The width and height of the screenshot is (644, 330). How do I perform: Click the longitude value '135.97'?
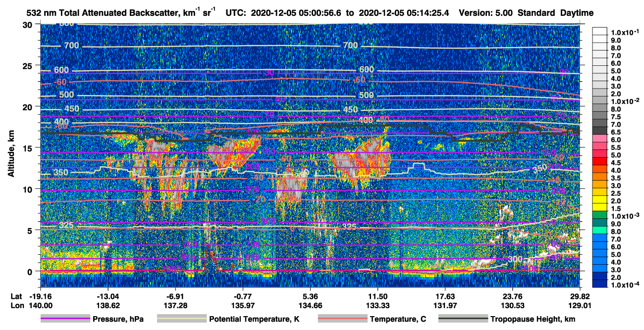pos(243,305)
